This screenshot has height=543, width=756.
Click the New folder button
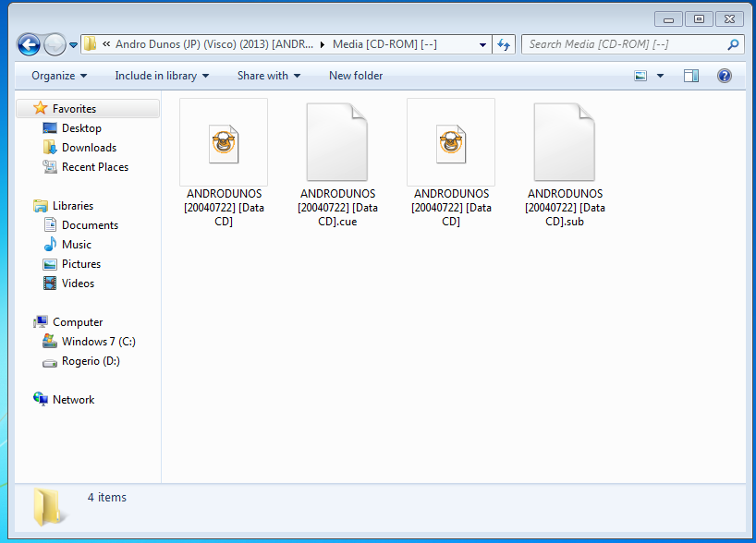tap(356, 76)
